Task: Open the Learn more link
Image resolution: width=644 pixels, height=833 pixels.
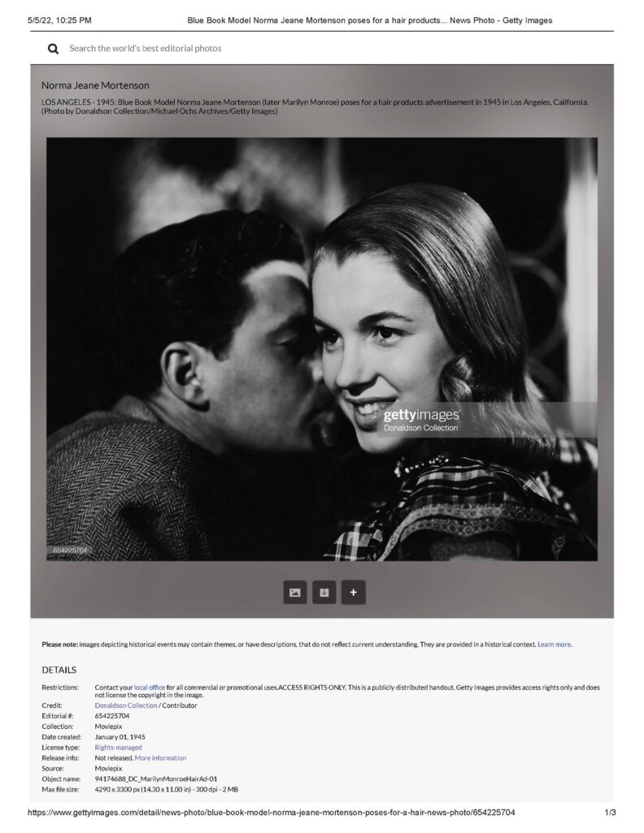Action: tap(554, 644)
